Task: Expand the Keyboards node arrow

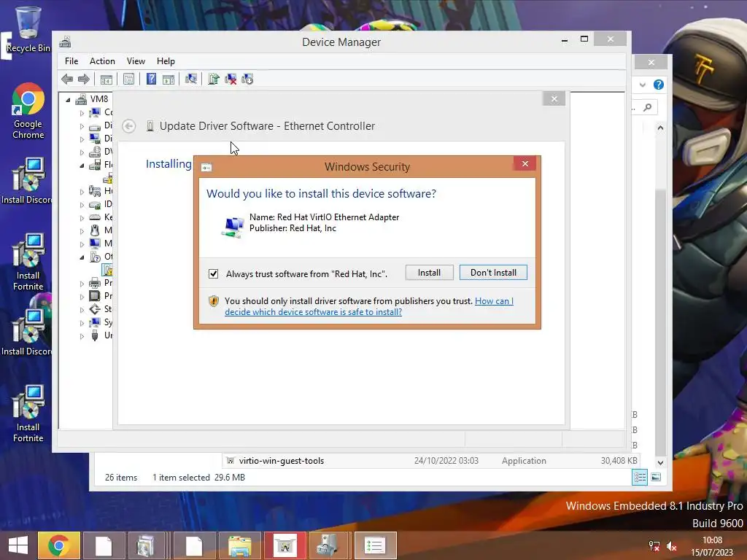Action: click(82, 217)
